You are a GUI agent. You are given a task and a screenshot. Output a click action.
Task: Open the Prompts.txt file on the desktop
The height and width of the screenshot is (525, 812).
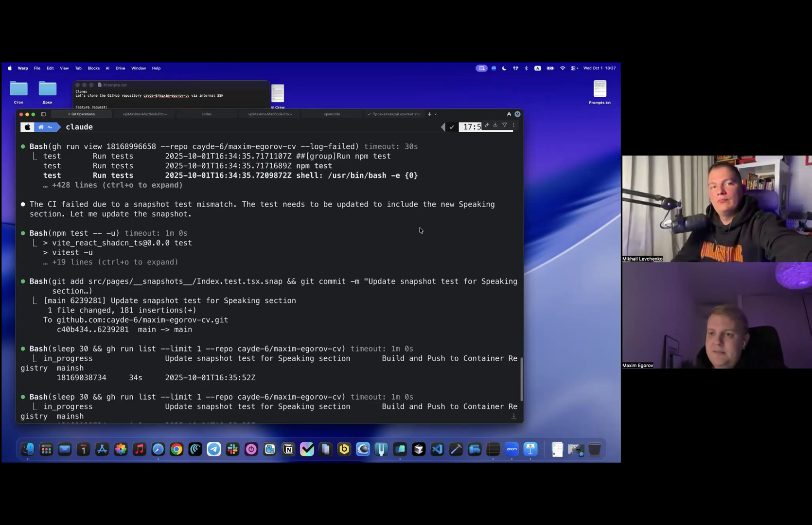[600, 92]
